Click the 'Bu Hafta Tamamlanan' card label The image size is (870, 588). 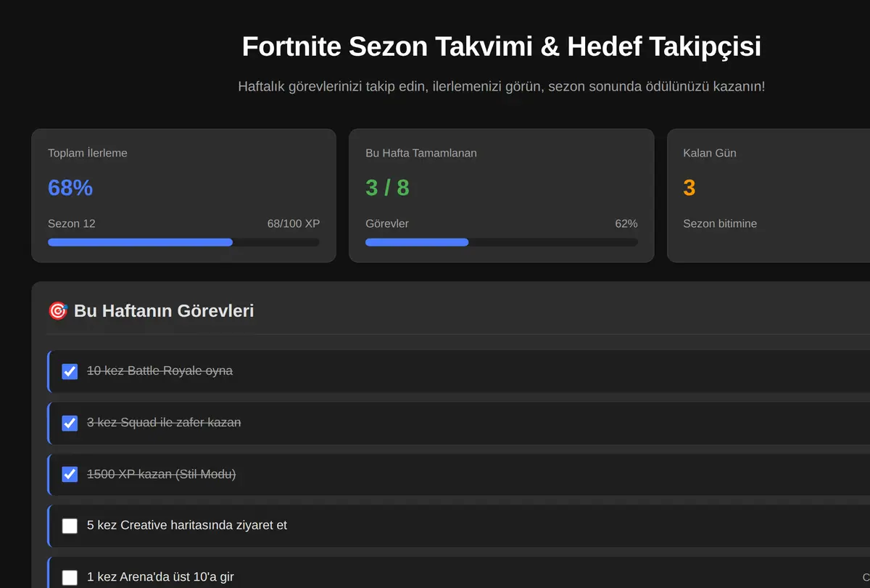click(x=421, y=153)
